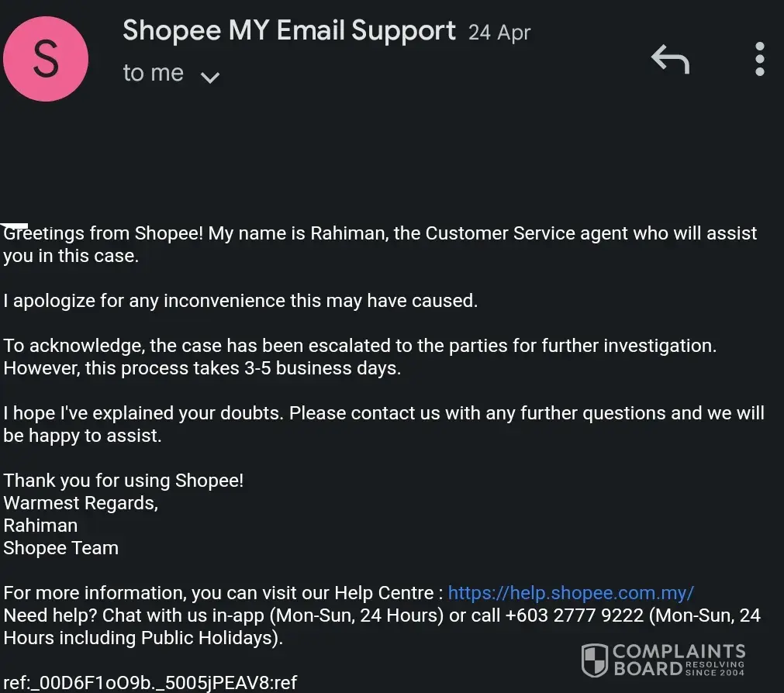Expand recipient details chevron beside "to me"

[210, 76]
